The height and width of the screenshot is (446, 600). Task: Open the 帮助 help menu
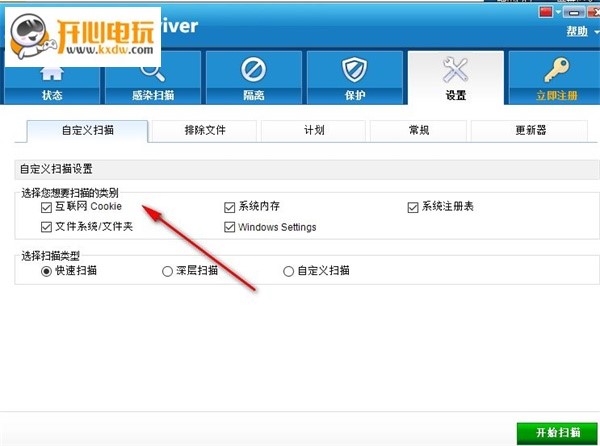pyautogui.click(x=577, y=31)
